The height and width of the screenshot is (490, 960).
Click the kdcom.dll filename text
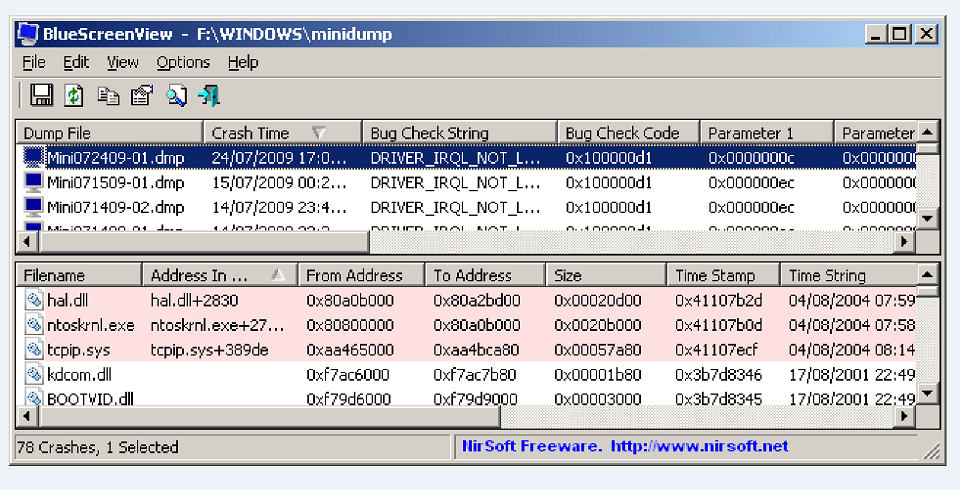80,374
